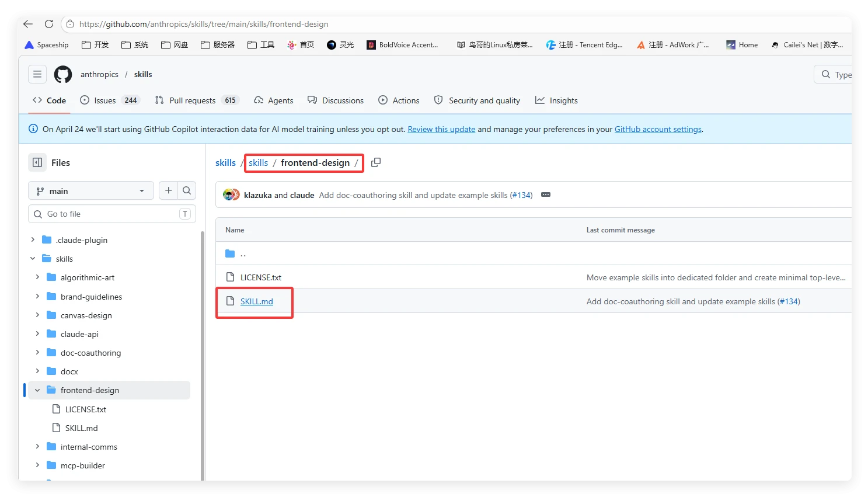Open the Tencent Edge registration bookmark

click(x=585, y=45)
